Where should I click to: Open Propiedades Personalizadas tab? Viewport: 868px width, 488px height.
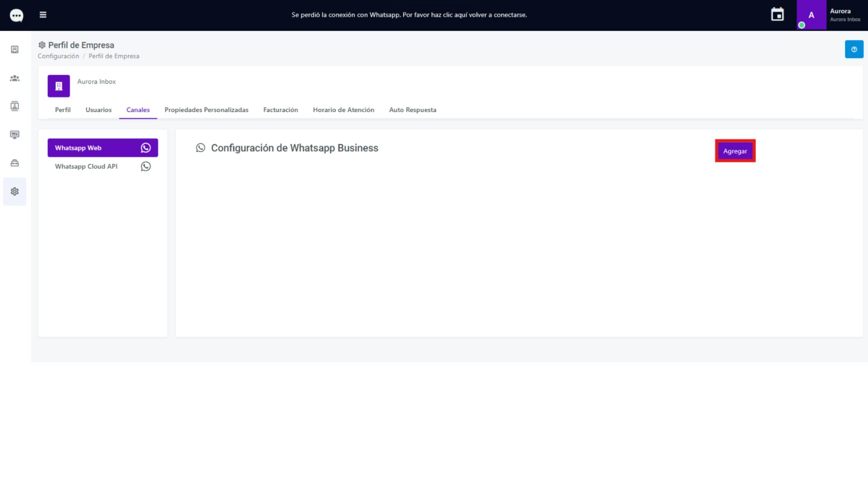pos(207,110)
